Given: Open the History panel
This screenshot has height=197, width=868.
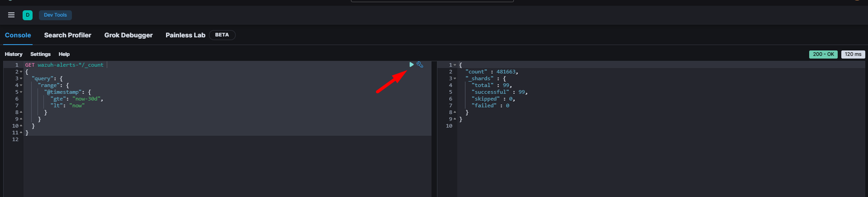Looking at the screenshot, I should (x=14, y=54).
